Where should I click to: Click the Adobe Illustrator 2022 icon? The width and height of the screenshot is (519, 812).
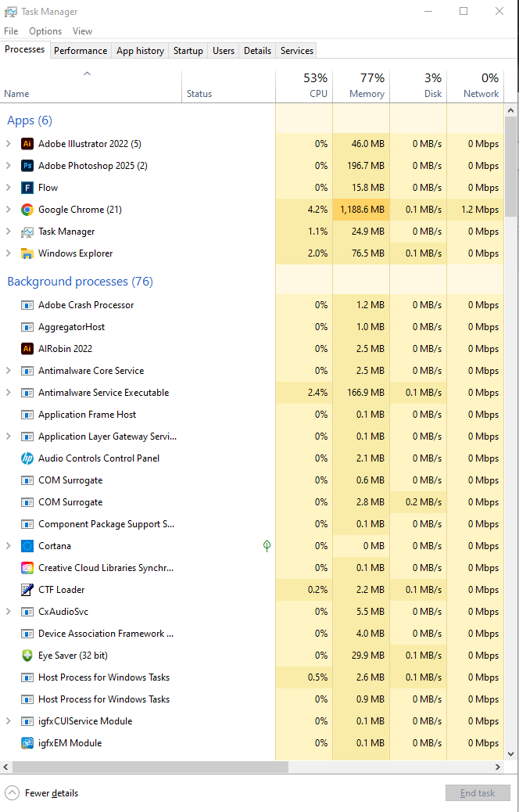[x=27, y=144]
